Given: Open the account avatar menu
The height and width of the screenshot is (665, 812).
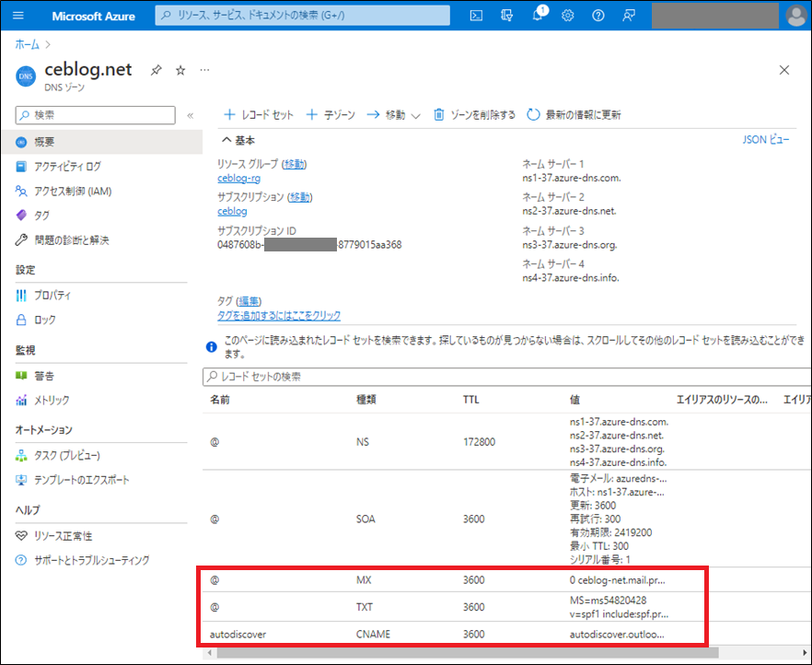Looking at the screenshot, I should 796,16.
